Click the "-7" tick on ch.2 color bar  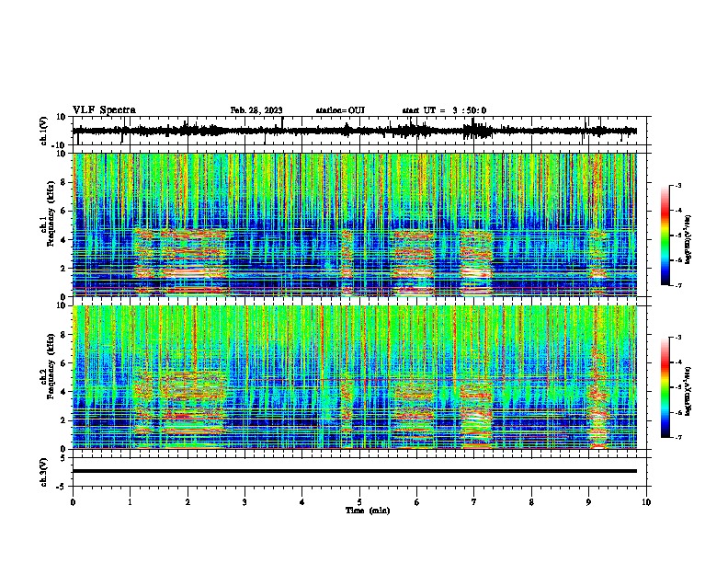tap(678, 437)
